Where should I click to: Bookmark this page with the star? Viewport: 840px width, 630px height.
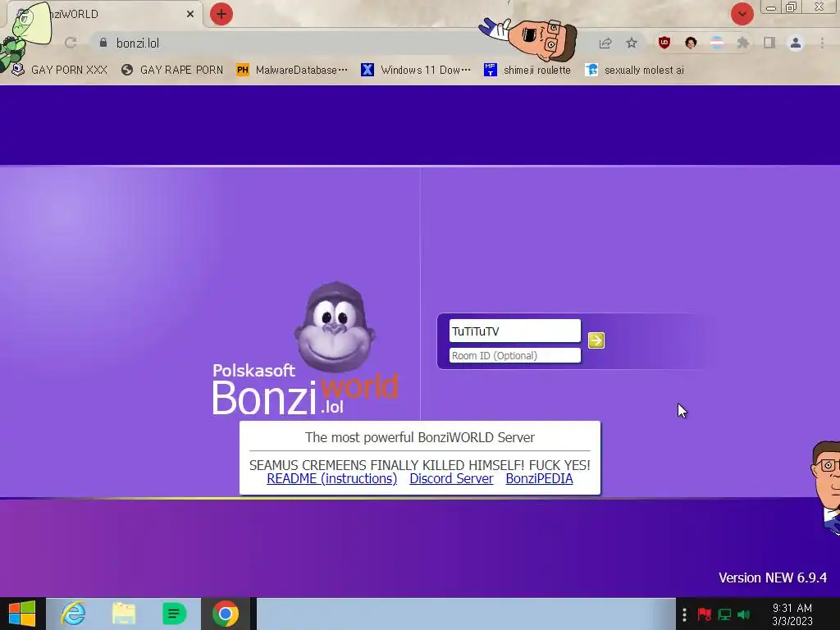(x=632, y=43)
